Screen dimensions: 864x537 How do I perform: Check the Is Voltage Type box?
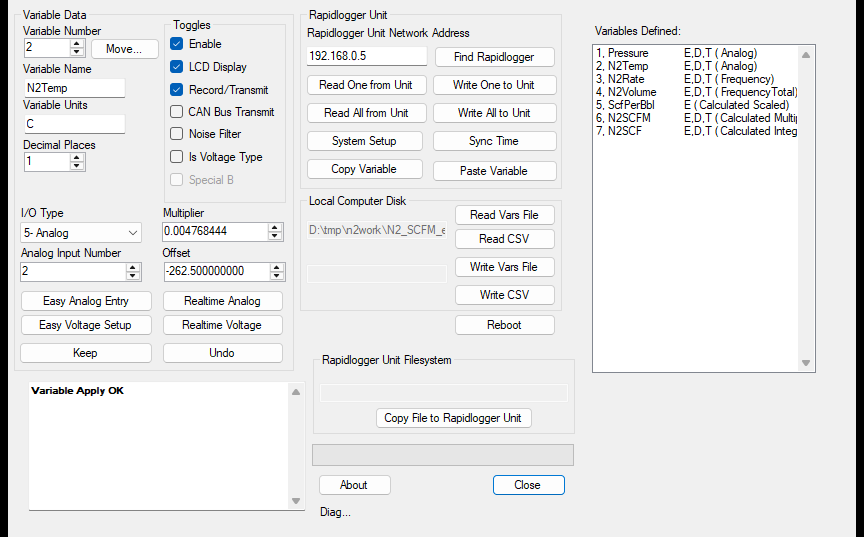tap(176, 157)
